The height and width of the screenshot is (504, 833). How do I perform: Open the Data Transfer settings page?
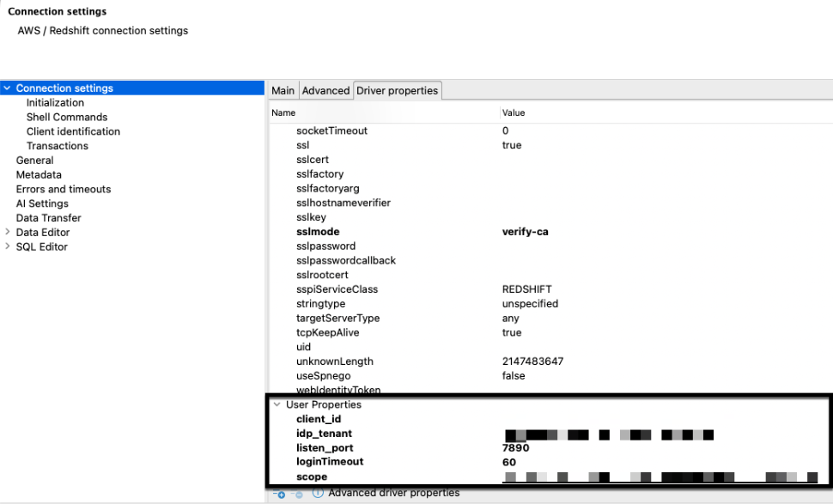48,217
